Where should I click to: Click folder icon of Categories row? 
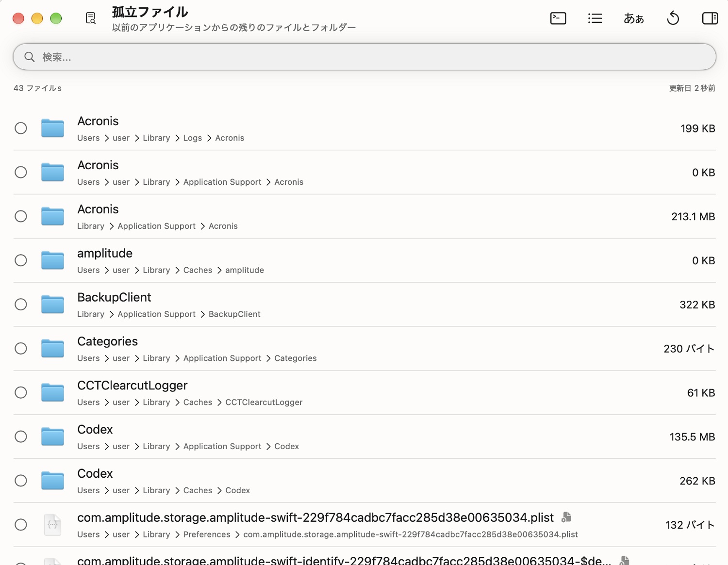pos(52,349)
